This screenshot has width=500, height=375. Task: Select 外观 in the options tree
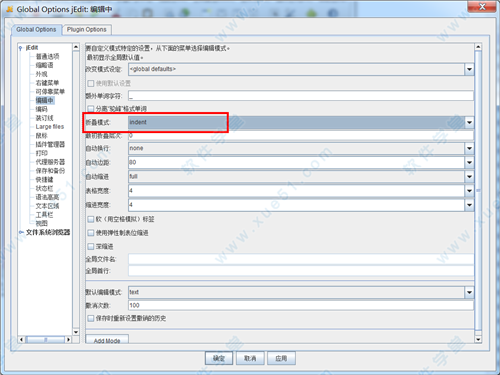pos(41,74)
